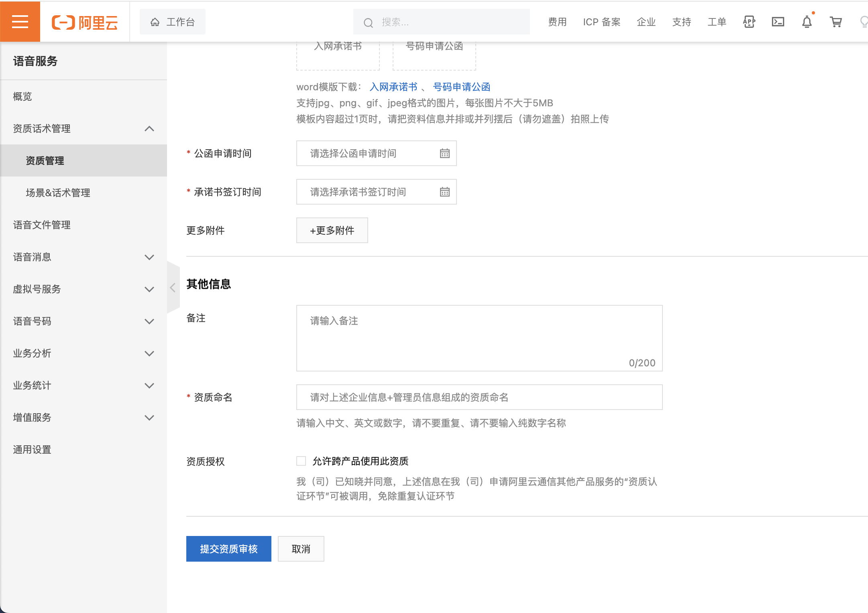Collapse the 资质话术管理 menu section
The image size is (868, 613).
click(x=149, y=128)
